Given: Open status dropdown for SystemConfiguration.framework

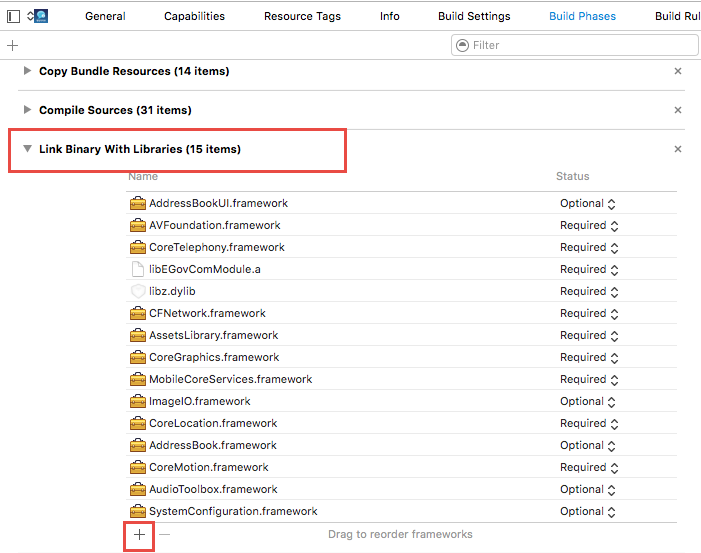Looking at the screenshot, I should 587,511.
